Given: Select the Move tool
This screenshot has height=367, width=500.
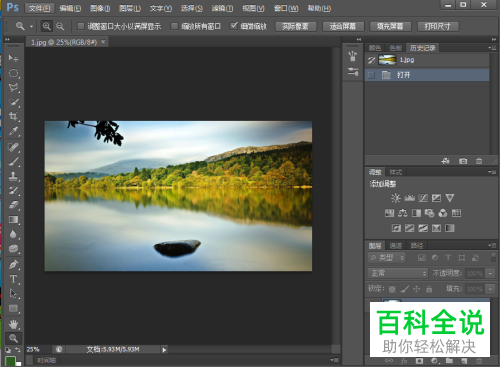Looking at the screenshot, I should click(13, 58).
